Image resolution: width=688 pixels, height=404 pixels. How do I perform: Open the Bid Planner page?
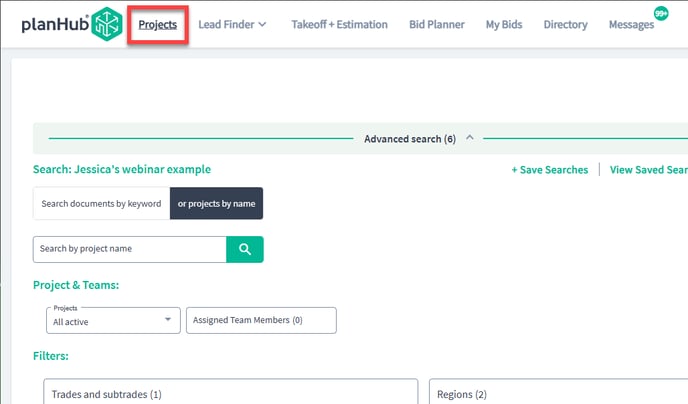pos(437,25)
